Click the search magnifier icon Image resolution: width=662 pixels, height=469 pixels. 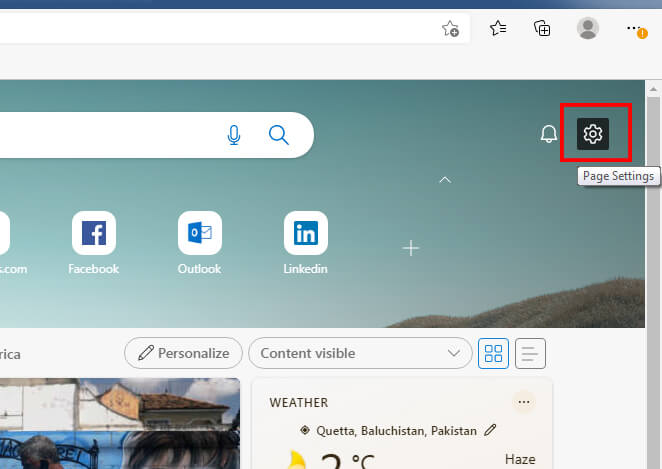point(279,135)
